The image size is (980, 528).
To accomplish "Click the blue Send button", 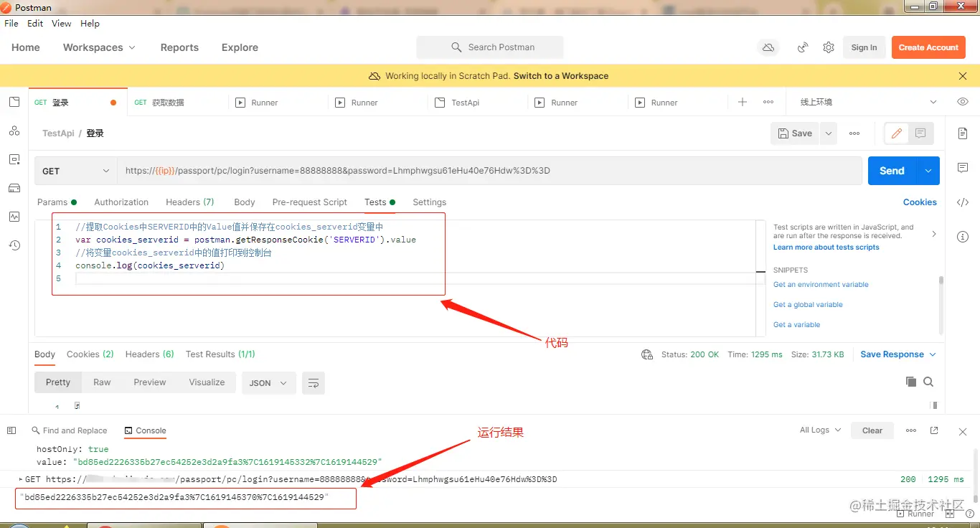I will tap(892, 171).
